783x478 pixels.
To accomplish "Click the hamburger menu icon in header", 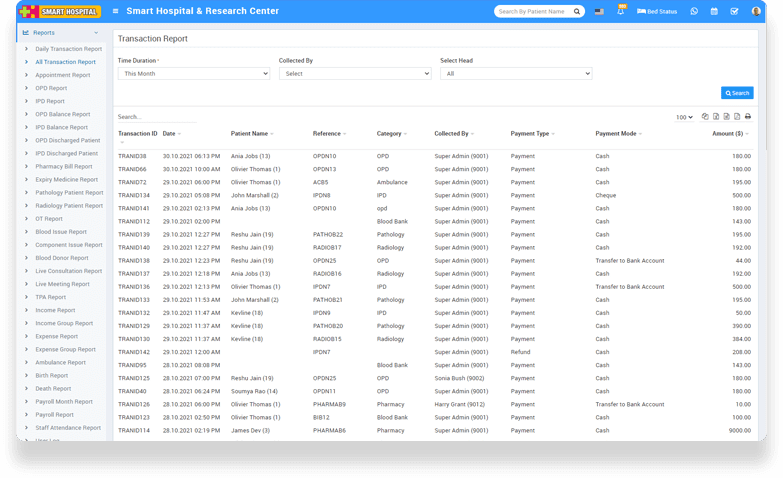I will 116,11.
